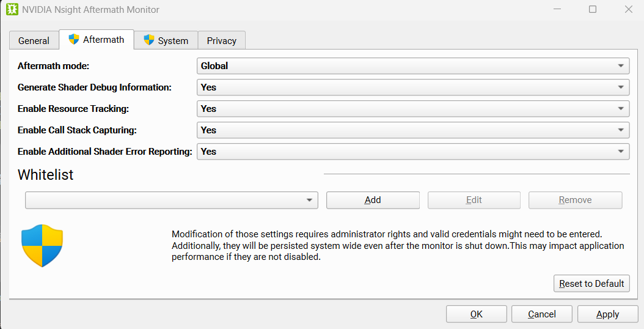Click the Cancel button
Screen dimensions: 644x329
(542, 314)
